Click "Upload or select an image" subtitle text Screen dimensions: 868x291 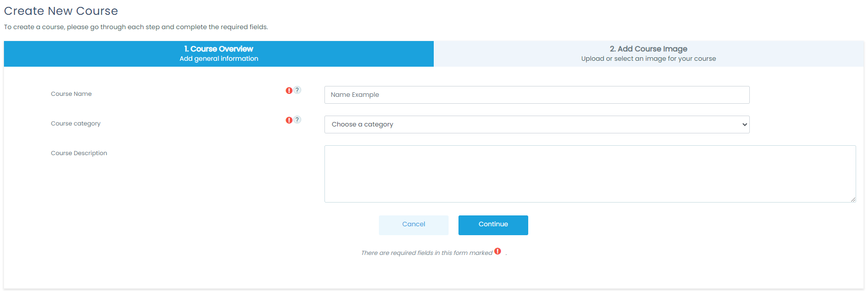(x=648, y=59)
